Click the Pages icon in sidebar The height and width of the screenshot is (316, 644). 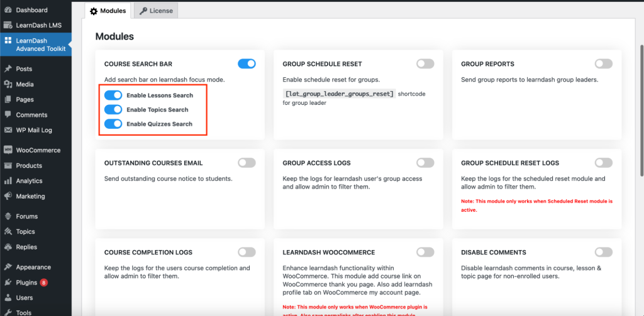[x=8, y=99]
